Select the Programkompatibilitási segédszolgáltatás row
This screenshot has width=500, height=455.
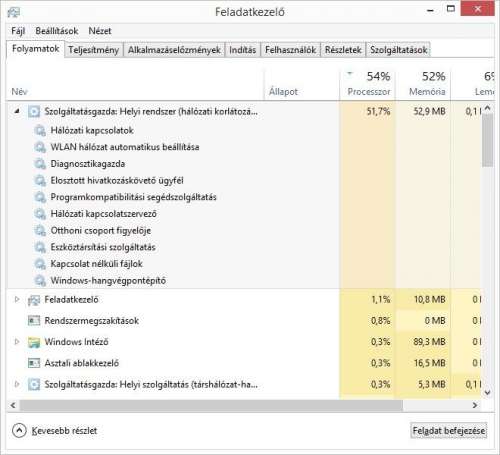click(244, 197)
